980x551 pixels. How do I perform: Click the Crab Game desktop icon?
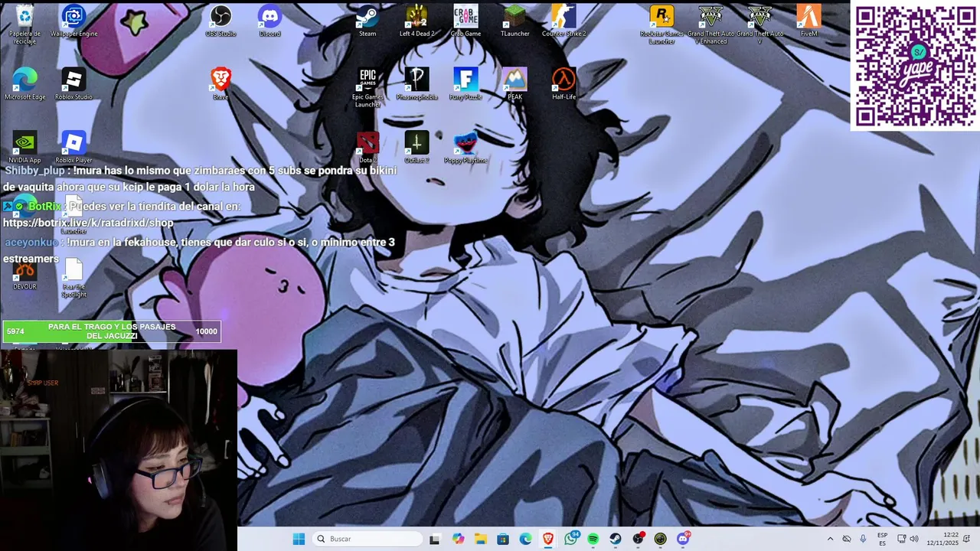click(465, 21)
